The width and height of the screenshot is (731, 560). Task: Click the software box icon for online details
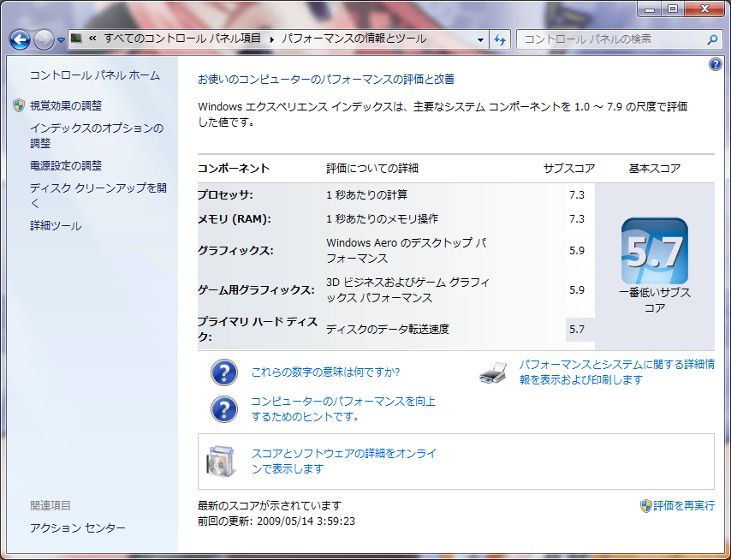219,461
